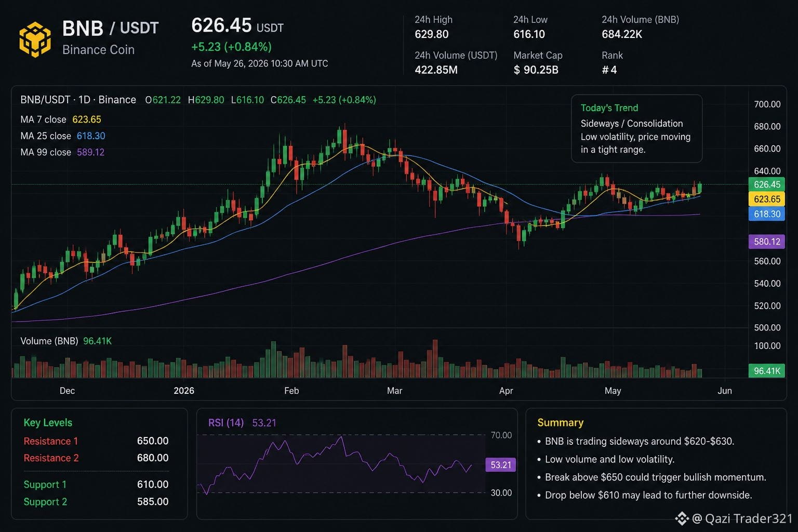Click the high value H629.80 in chart legend
The width and height of the screenshot is (798, 532).
206,100
